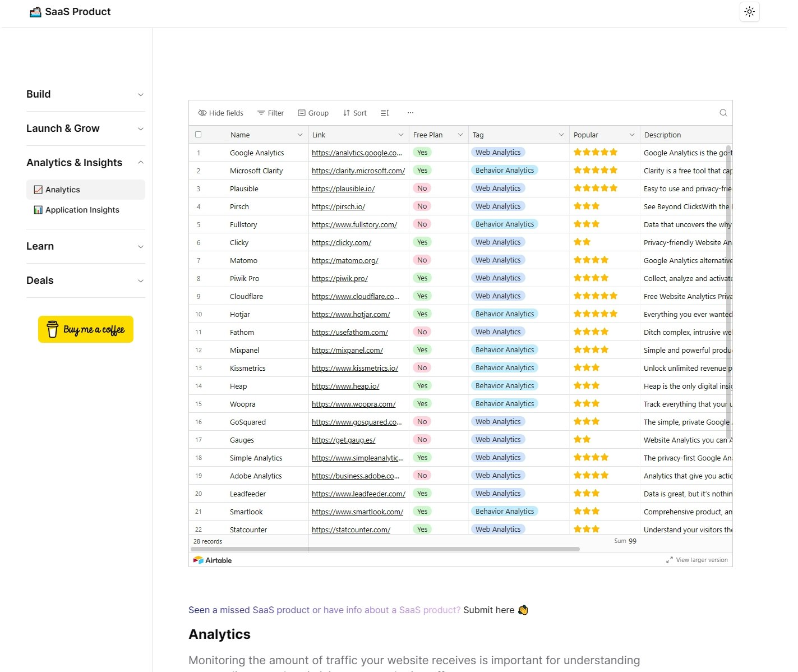Click the star rating in Fathom row
Image resolution: width=798 pixels, height=672 pixels.
[x=591, y=332]
